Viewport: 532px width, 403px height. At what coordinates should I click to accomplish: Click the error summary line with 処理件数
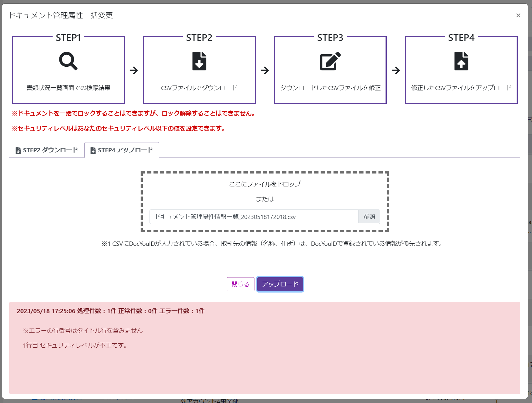pyautogui.click(x=110, y=311)
